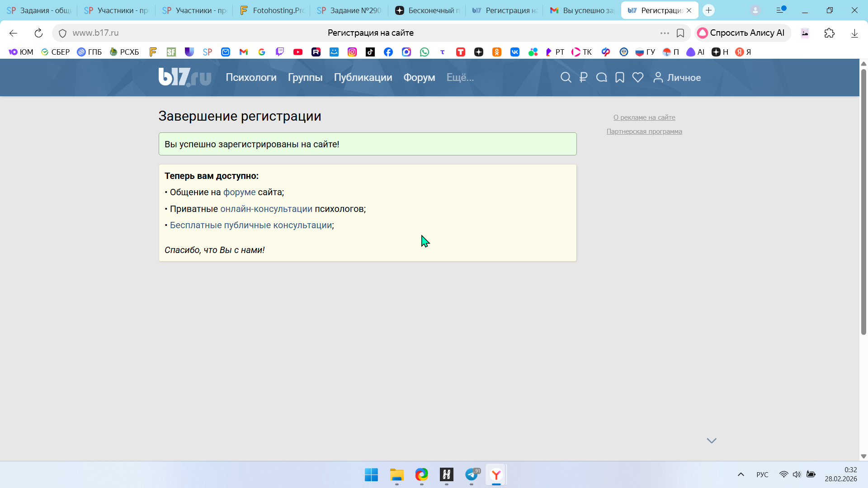Show hidden system tray icons
The height and width of the screenshot is (488, 868).
coord(741,474)
